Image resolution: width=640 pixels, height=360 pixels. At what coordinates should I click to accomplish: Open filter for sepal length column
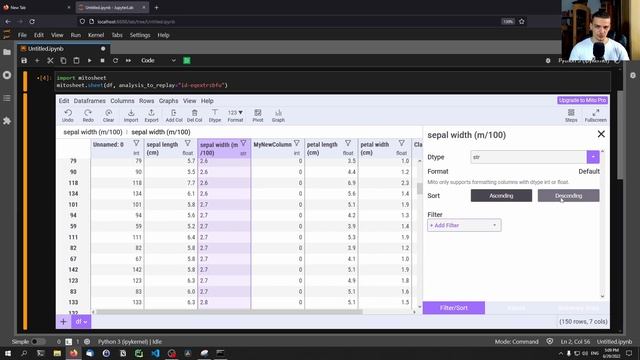[188, 144]
